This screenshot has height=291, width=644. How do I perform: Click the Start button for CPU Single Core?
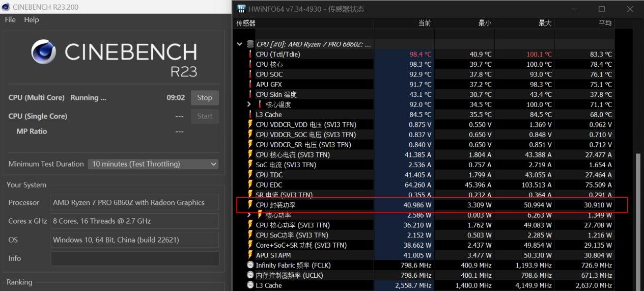pyautogui.click(x=205, y=116)
